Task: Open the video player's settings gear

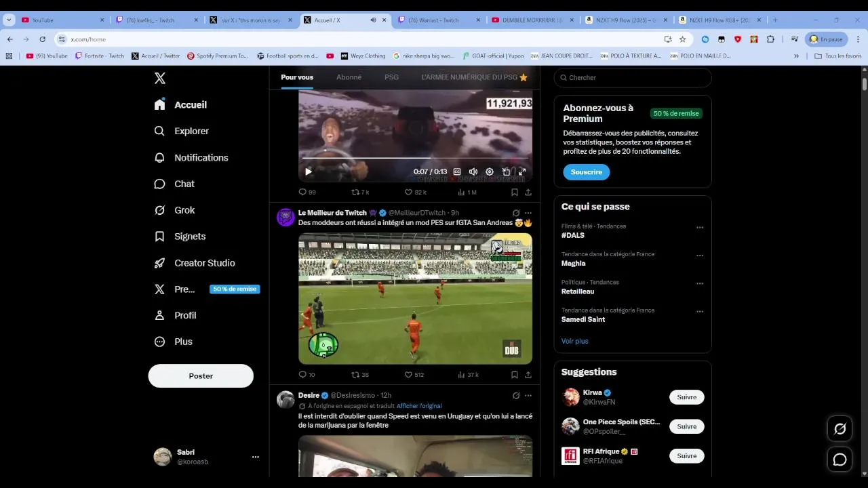Action: 490,172
